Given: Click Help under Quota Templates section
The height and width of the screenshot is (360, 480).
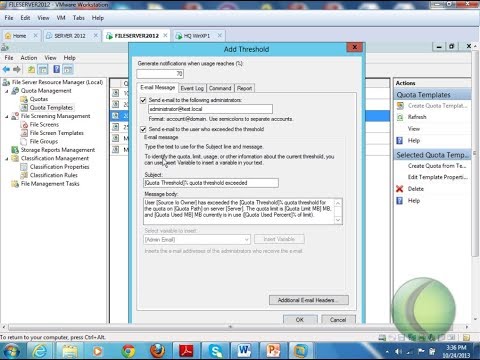Looking at the screenshot, I should point(414,140).
